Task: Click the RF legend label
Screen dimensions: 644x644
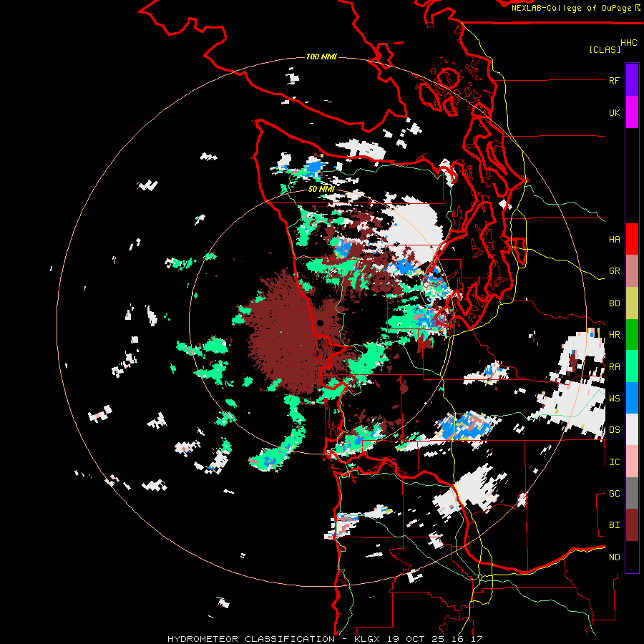Action: pyautogui.click(x=614, y=80)
